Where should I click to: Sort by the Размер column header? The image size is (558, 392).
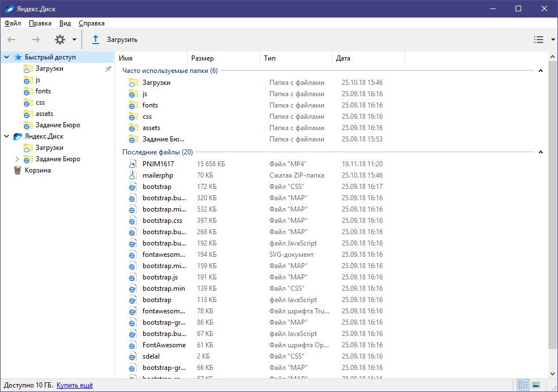click(x=203, y=58)
